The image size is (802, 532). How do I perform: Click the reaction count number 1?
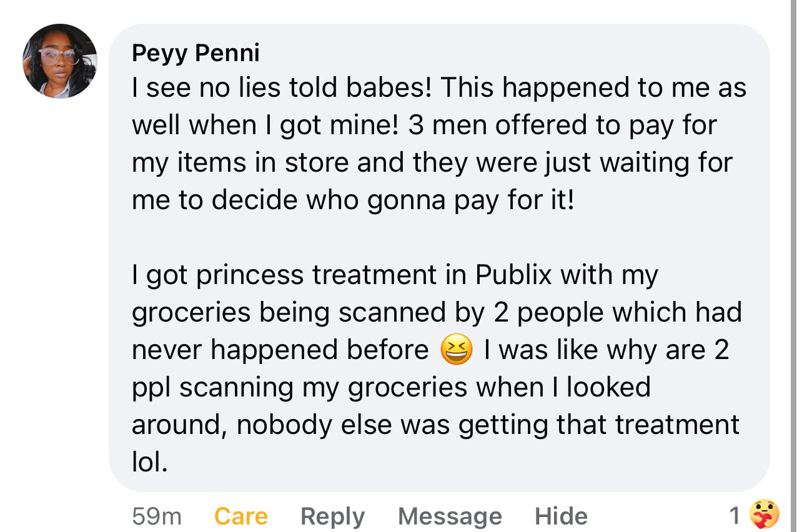(735, 516)
